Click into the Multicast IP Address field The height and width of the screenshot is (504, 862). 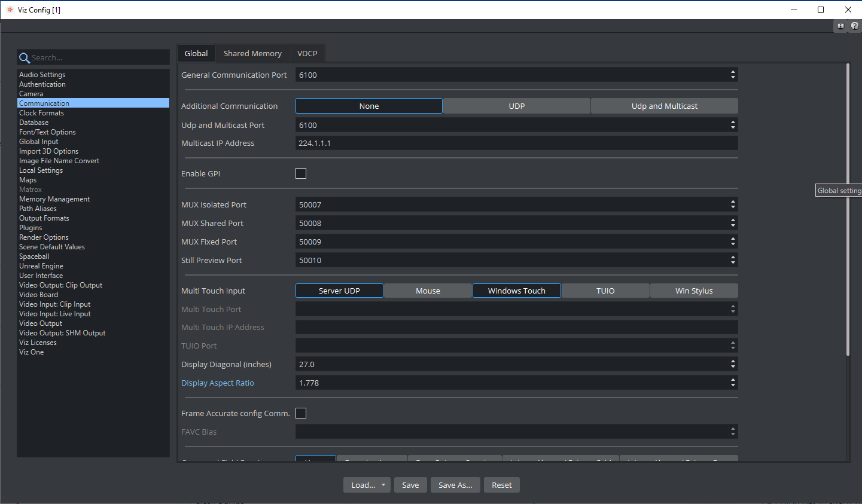516,143
